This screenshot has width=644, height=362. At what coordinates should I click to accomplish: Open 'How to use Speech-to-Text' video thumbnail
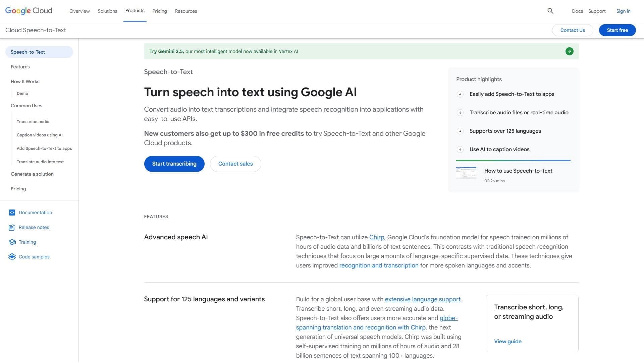[x=466, y=173]
